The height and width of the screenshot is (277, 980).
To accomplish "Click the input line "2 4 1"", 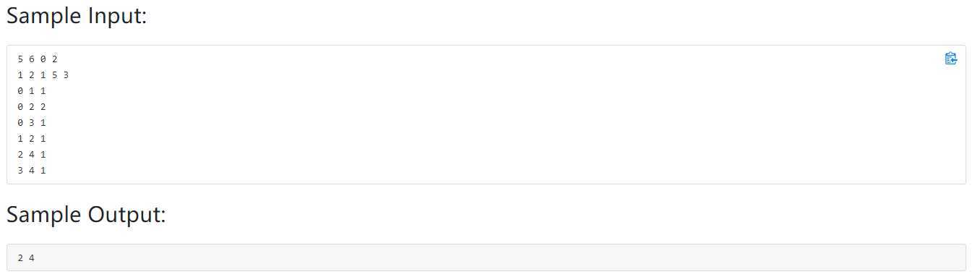I will [32, 154].
